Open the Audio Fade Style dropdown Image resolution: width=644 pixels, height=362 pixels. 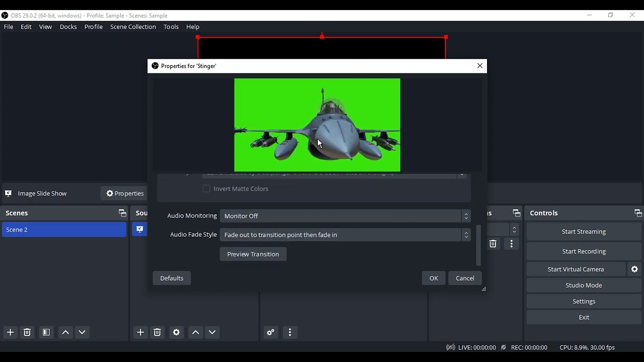345,235
